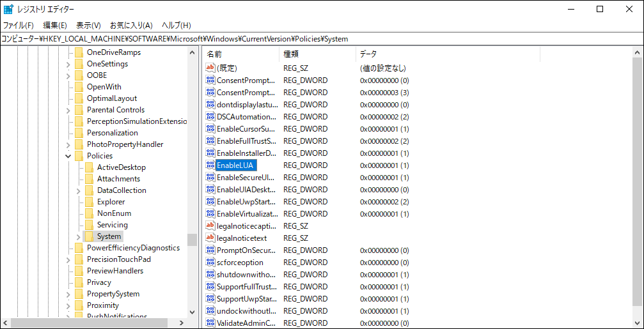644x329 pixels.
Task: Click the folder icon of the Privacy key
Action: point(79,282)
